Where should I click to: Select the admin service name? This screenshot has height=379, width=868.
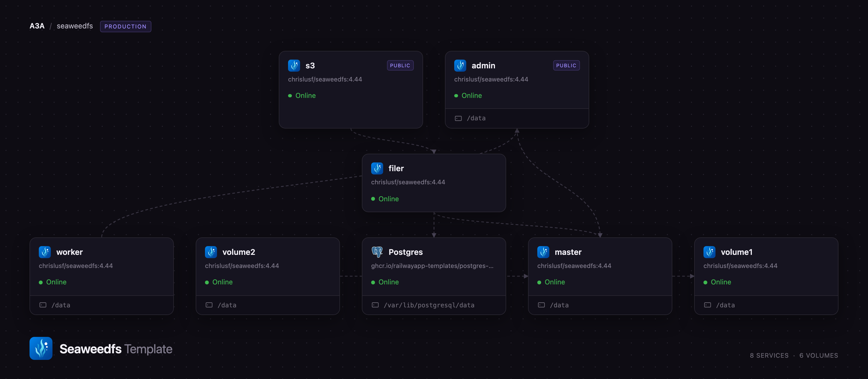pyautogui.click(x=483, y=65)
